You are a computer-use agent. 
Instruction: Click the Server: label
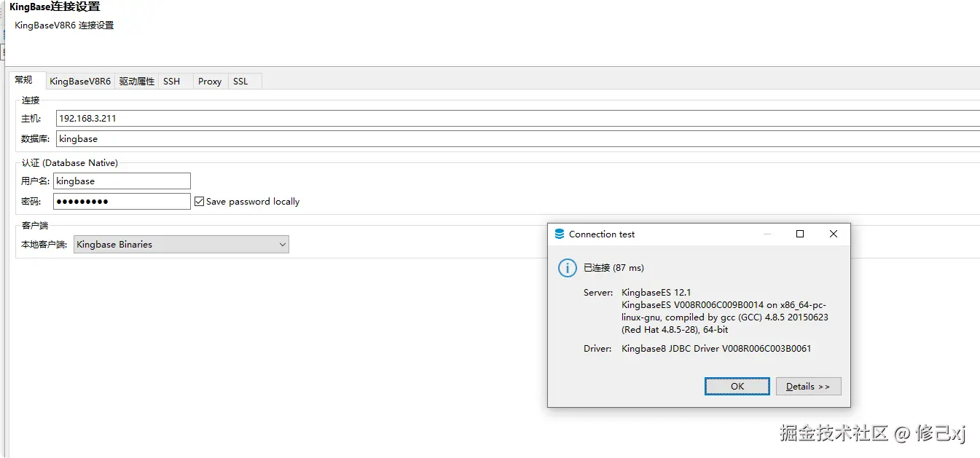598,293
